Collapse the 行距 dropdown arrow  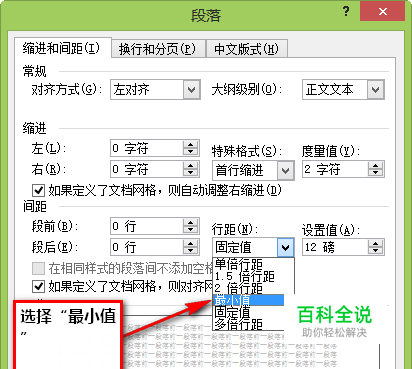pyautogui.click(x=285, y=247)
